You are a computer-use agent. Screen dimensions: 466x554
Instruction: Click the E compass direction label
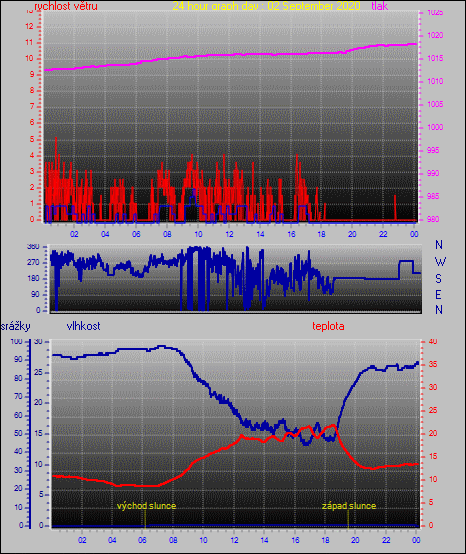point(438,294)
